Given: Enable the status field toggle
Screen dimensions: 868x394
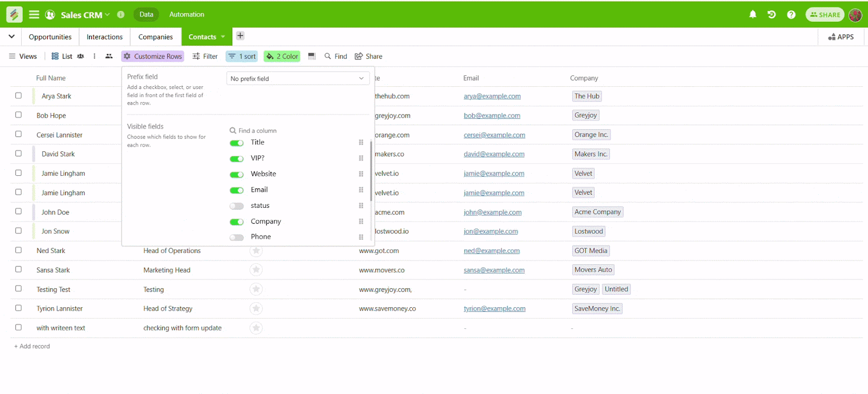Looking at the screenshot, I should pyautogui.click(x=237, y=206).
